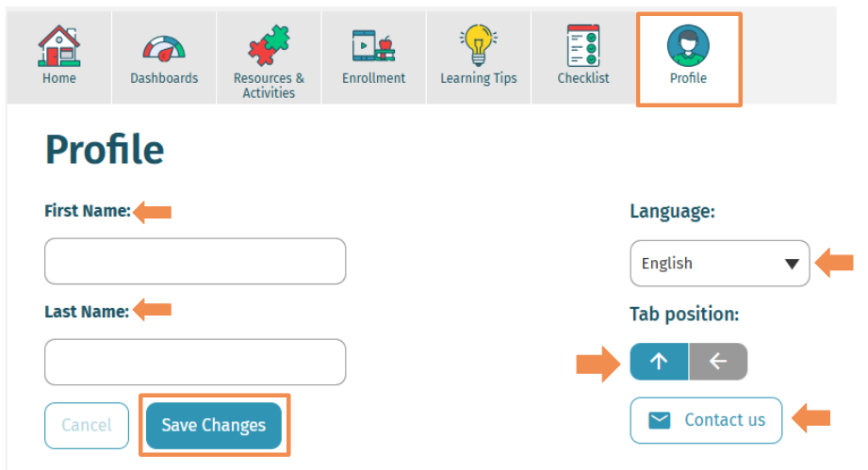868x470 pixels.
Task: Go to the Learning Tips tab label
Action: (x=479, y=78)
